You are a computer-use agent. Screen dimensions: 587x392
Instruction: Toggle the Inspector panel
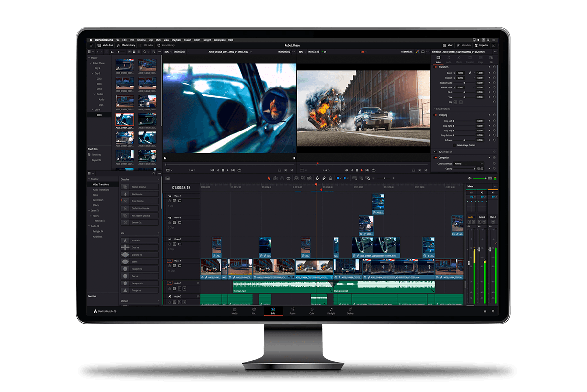pyautogui.click(x=480, y=45)
